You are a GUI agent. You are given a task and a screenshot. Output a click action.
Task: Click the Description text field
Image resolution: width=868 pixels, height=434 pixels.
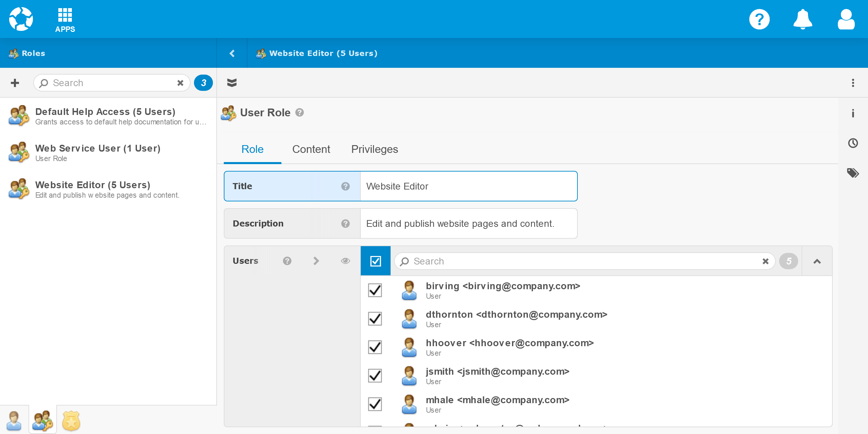click(468, 223)
